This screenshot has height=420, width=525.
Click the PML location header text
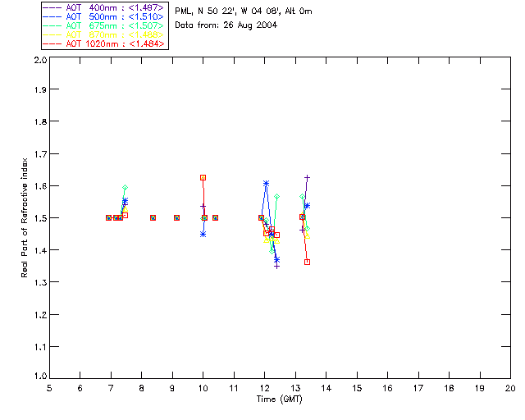tap(244, 11)
